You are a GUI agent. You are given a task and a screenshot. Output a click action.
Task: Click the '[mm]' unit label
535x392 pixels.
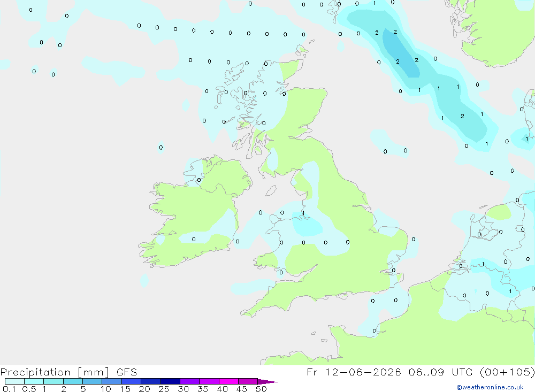coord(93,372)
